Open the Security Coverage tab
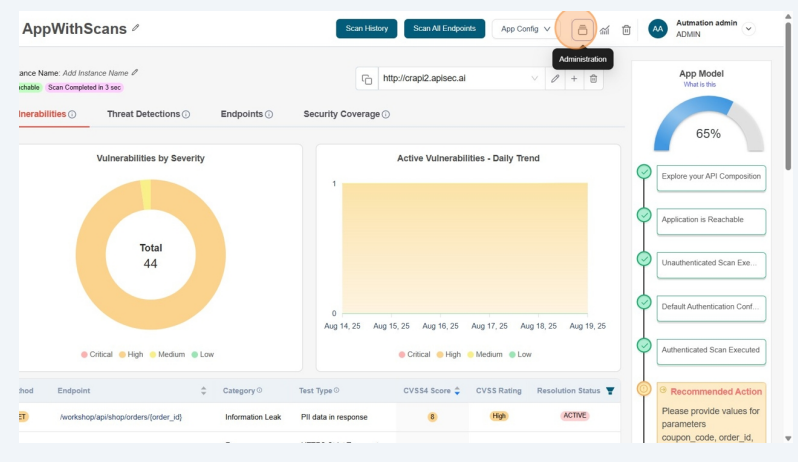Image resolution: width=798 pixels, height=462 pixels. coord(346,114)
